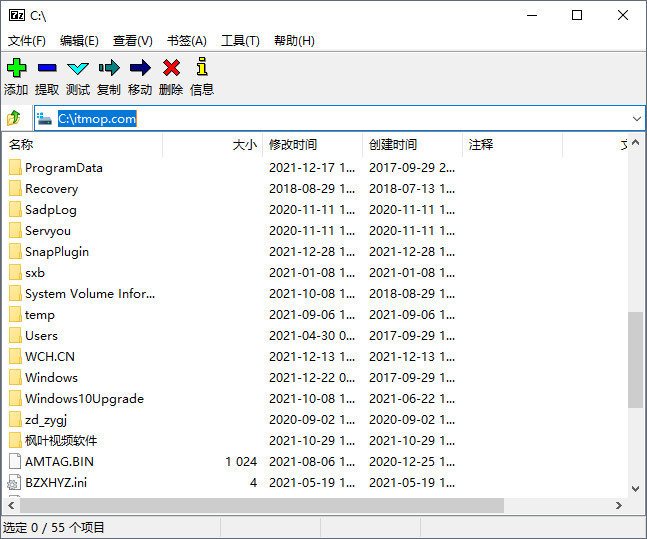Click Users modified date 2021-04-30

[312, 336]
